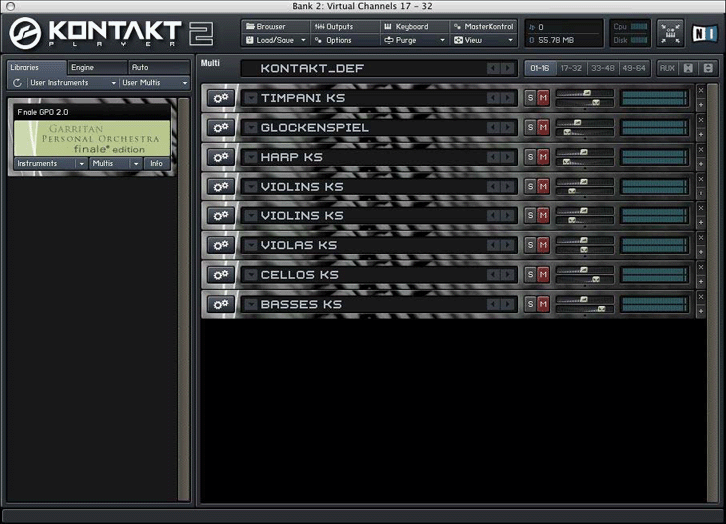Click the minimize view arrows icon in header
726x524 pixels.
pyautogui.click(x=670, y=33)
